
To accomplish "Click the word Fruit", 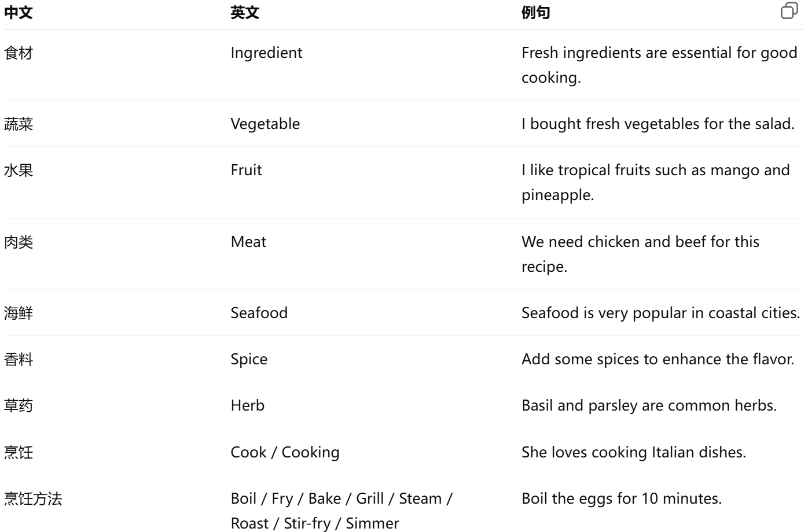I will (246, 171).
